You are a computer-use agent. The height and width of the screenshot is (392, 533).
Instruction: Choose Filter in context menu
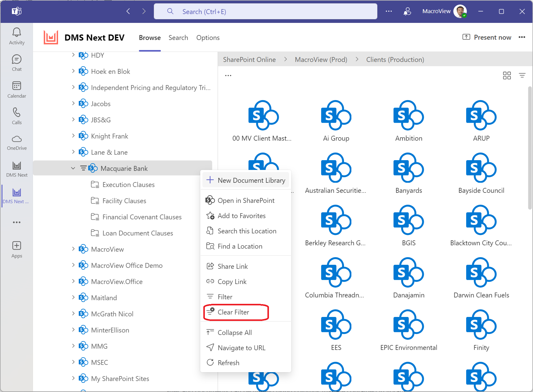click(x=246, y=297)
